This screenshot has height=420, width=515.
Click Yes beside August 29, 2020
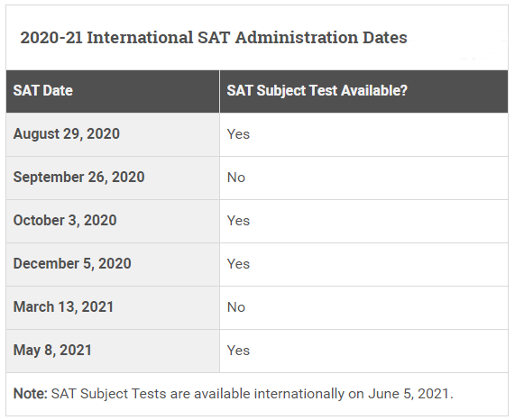point(238,134)
